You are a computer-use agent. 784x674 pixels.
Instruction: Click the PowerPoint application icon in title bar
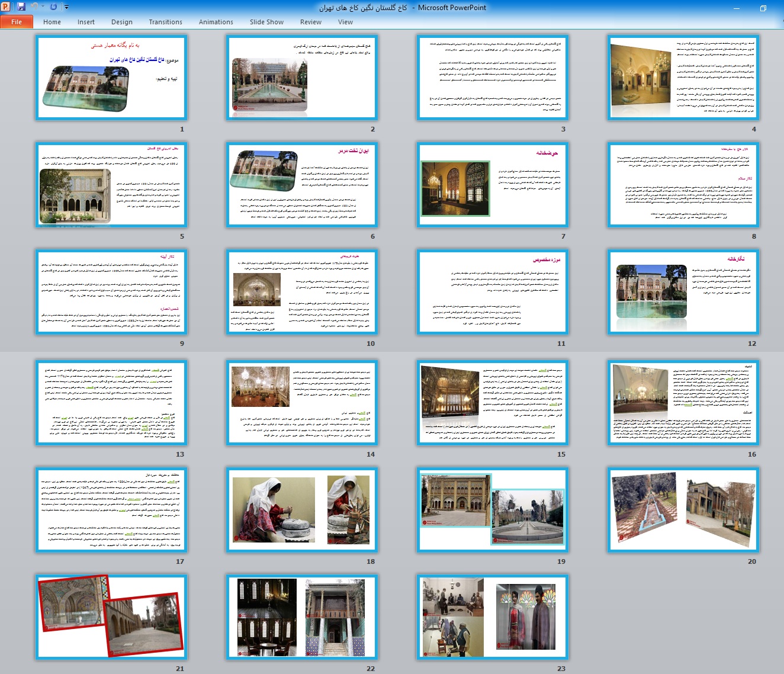click(6, 7)
